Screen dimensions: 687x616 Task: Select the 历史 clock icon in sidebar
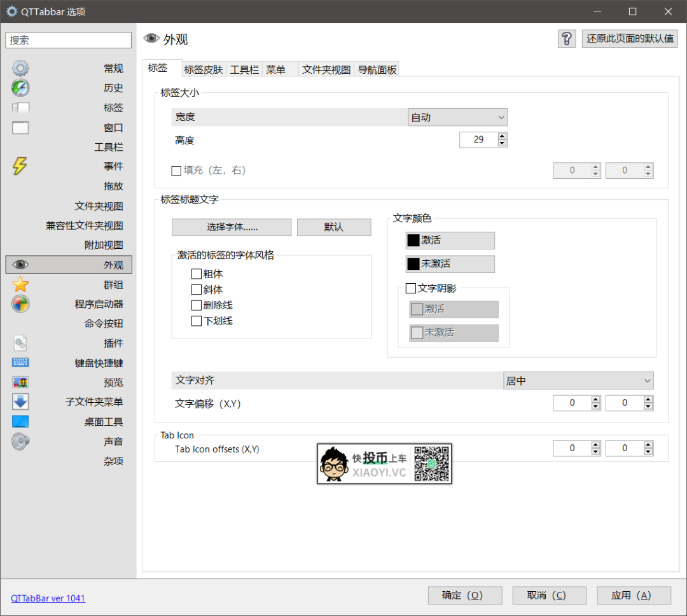(x=20, y=88)
